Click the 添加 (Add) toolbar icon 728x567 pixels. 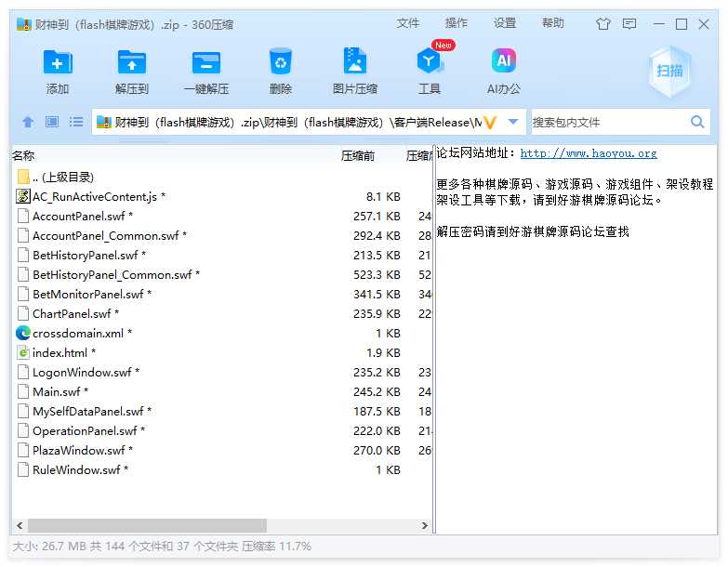(58, 62)
